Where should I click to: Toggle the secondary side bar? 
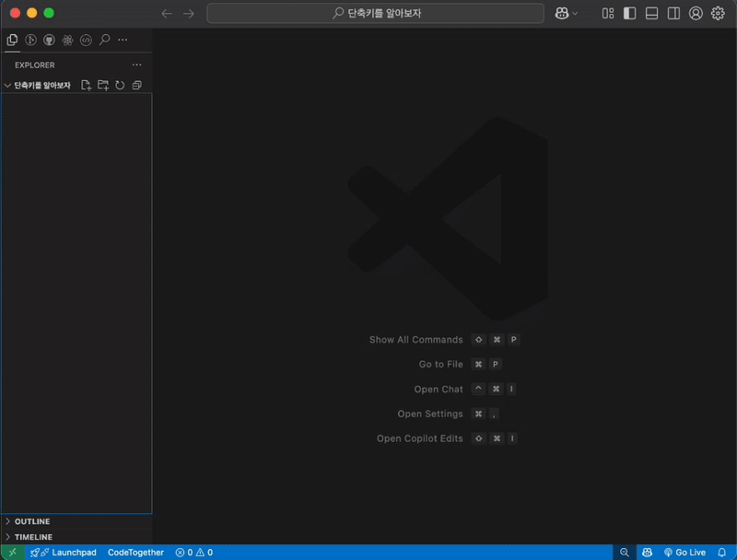tap(673, 13)
